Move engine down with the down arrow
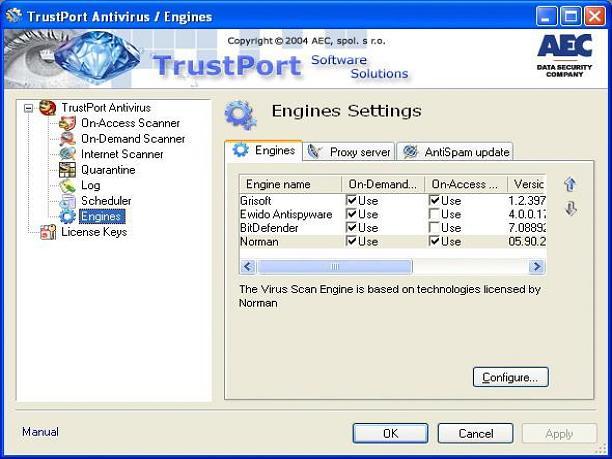Image resolution: width=612 pixels, height=459 pixels. click(570, 209)
